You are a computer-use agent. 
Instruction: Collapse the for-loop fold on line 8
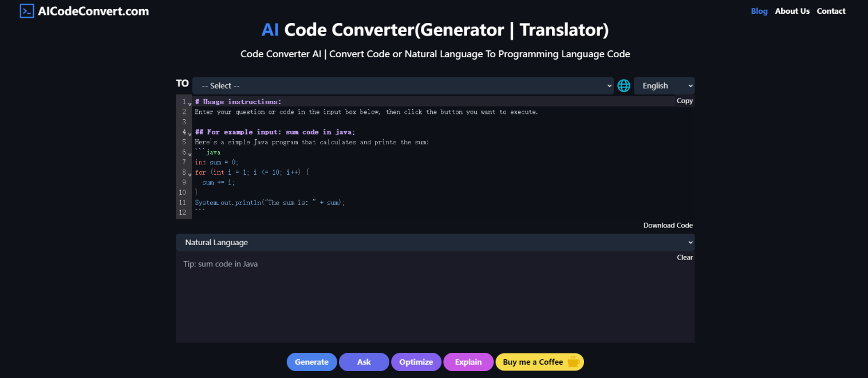190,174
